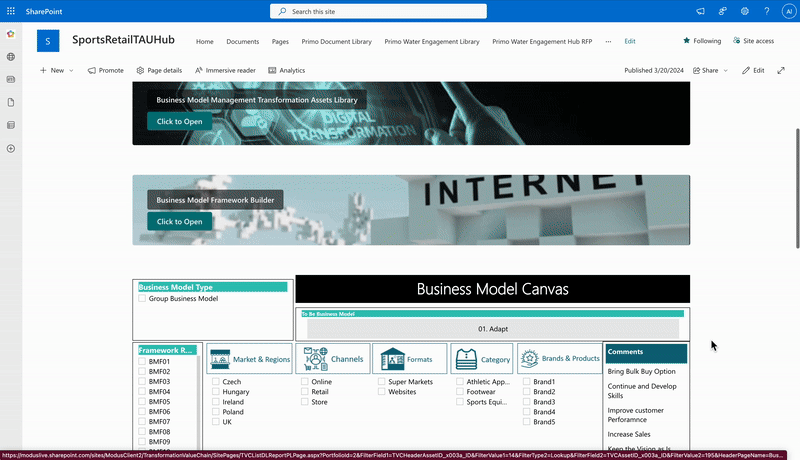This screenshot has height=460, width=800.
Task: Click the Edit page button with pencil
Action: tap(754, 70)
